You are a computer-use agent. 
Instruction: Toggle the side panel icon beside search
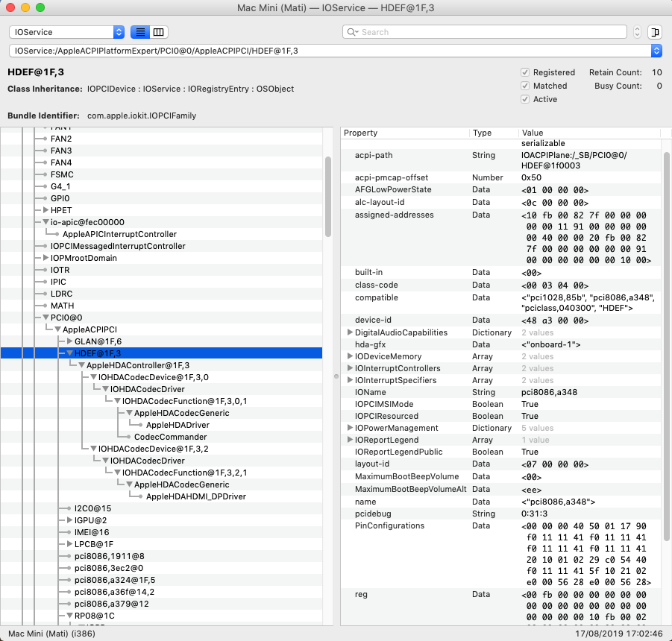[655, 32]
